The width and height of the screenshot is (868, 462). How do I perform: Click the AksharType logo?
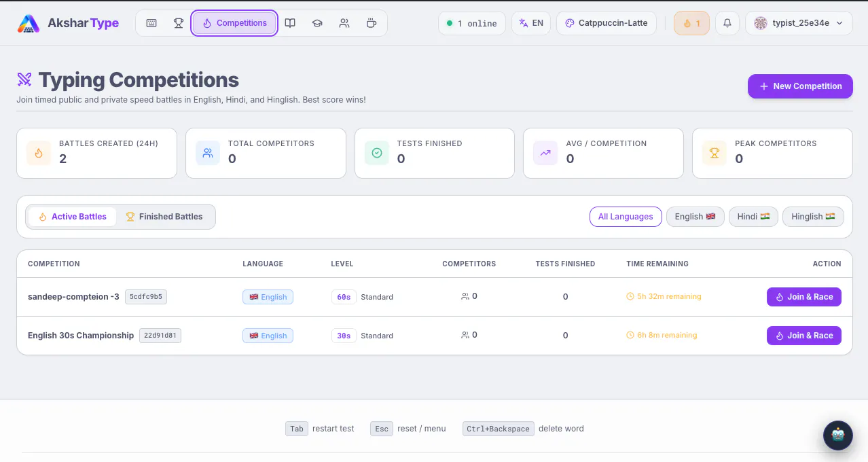(x=68, y=23)
